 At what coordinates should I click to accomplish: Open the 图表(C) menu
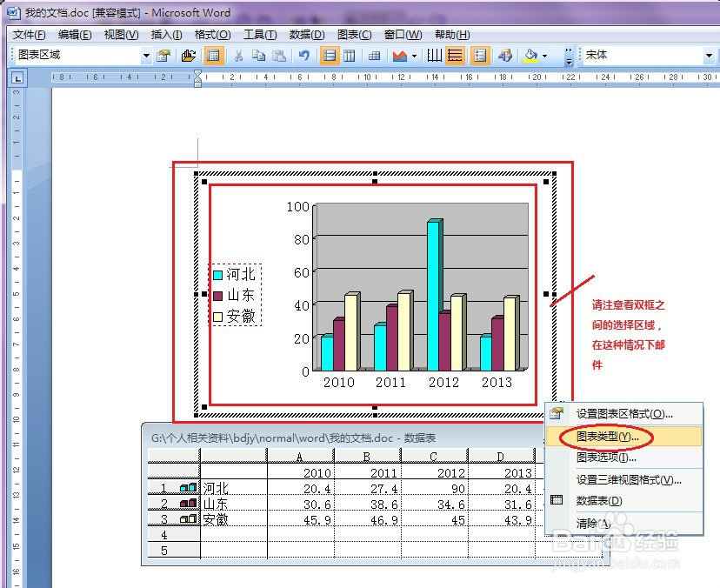pyautogui.click(x=354, y=35)
